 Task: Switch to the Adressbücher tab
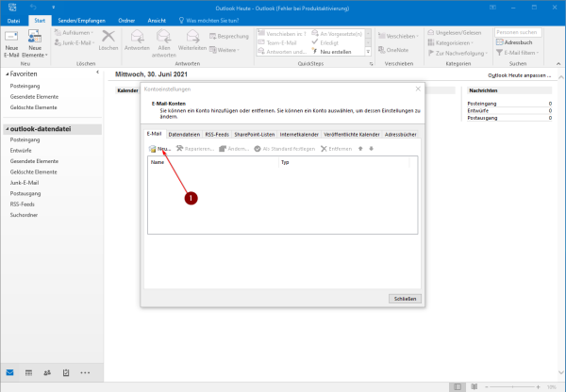click(x=400, y=134)
